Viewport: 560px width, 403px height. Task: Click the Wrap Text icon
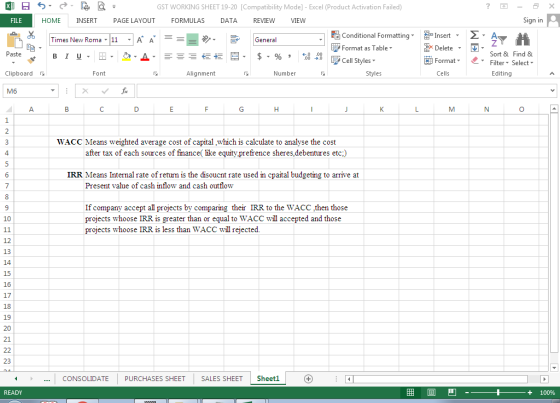235,39
